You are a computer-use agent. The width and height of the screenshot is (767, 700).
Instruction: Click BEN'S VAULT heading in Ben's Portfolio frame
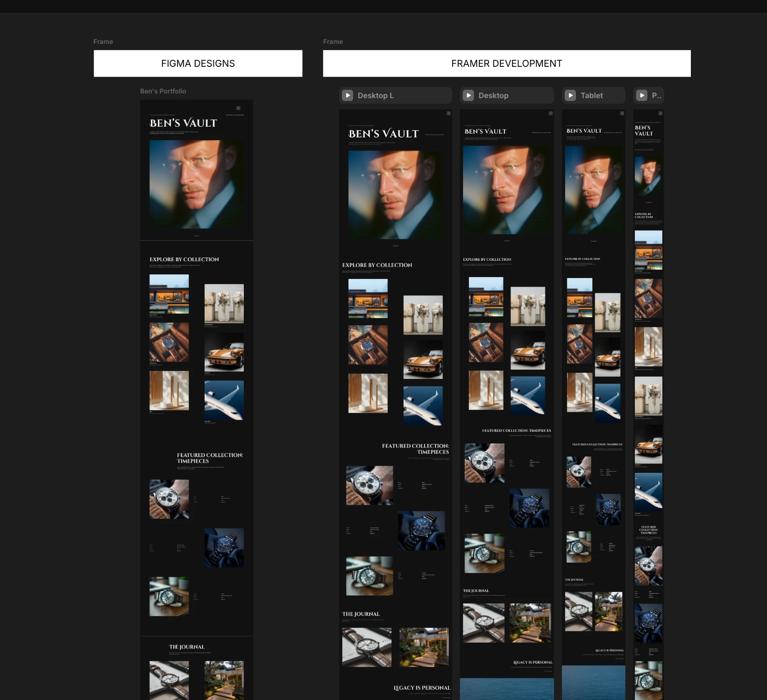click(183, 123)
